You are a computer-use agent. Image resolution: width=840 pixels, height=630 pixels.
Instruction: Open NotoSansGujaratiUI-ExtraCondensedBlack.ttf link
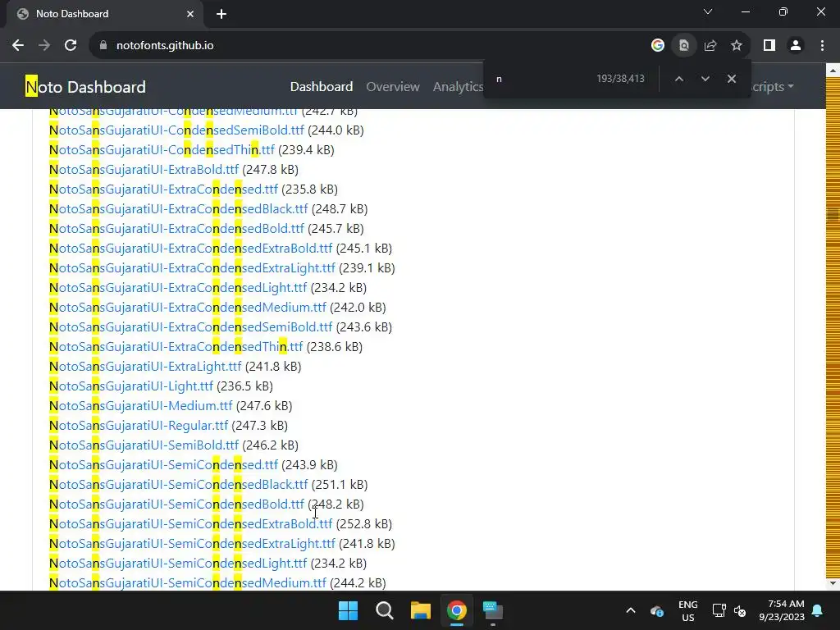coord(178,209)
